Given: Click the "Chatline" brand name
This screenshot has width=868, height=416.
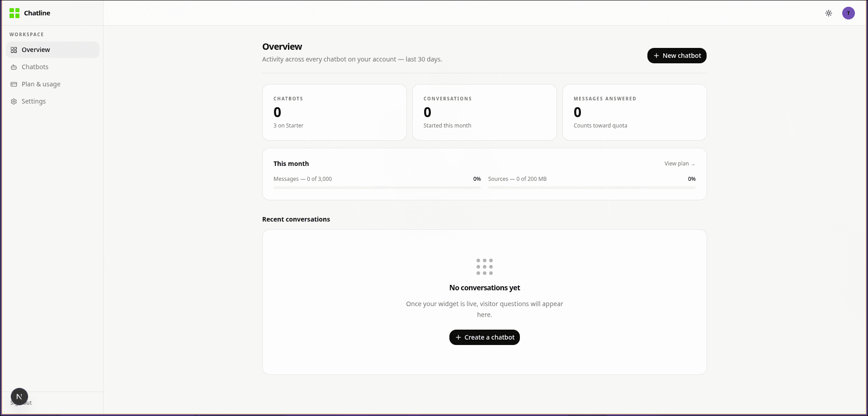Looking at the screenshot, I should pos(37,13).
